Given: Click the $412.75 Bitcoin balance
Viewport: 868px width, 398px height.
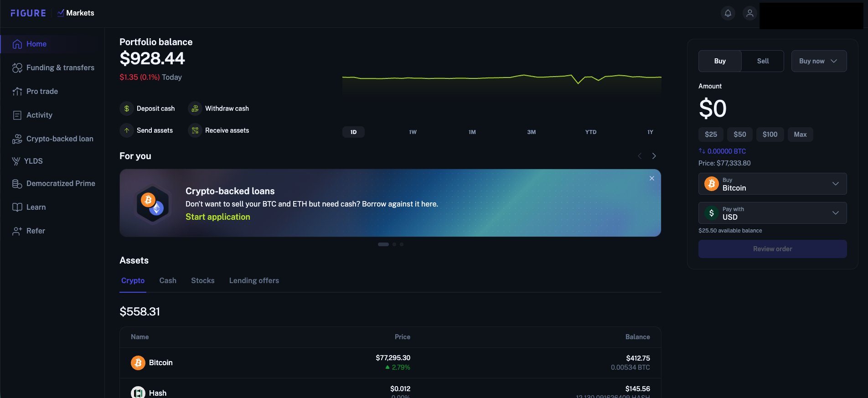Looking at the screenshot, I should (x=638, y=358).
